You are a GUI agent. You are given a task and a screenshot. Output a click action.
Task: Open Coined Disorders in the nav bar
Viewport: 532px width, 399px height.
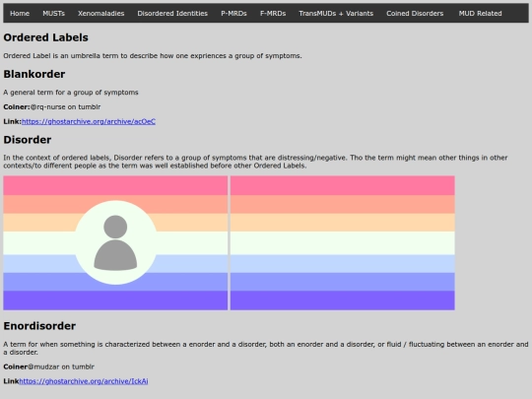pos(415,13)
